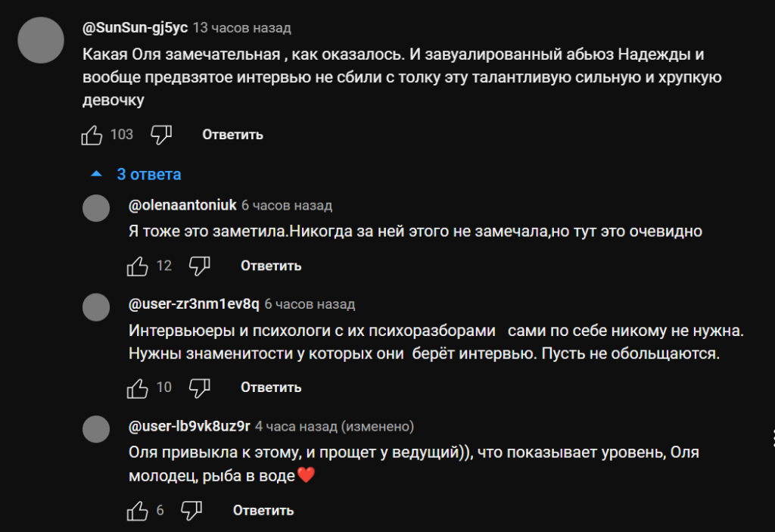This screenshot has height=532, width=775.
Task: Open the @olenaantoniuk username link
Action: (182, 205)
